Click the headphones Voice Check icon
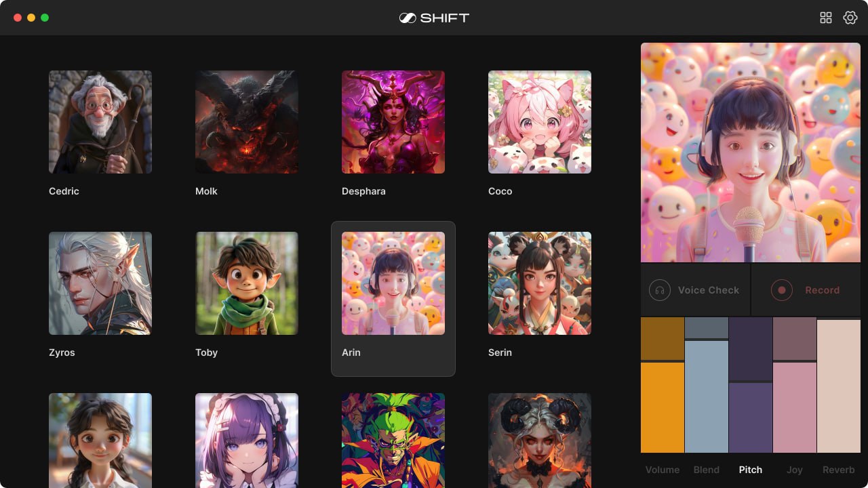This screenshot has width=868, height=488. click(659, 290)
